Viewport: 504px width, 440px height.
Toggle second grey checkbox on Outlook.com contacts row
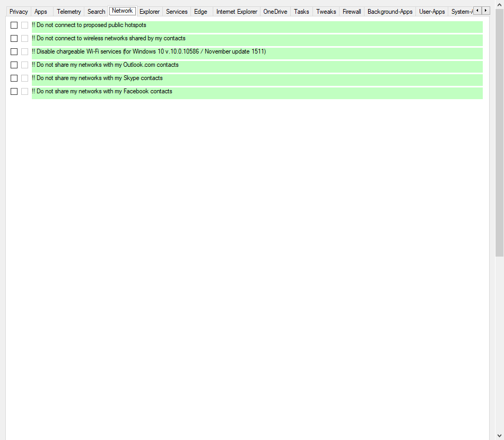(x=24, y=65)
